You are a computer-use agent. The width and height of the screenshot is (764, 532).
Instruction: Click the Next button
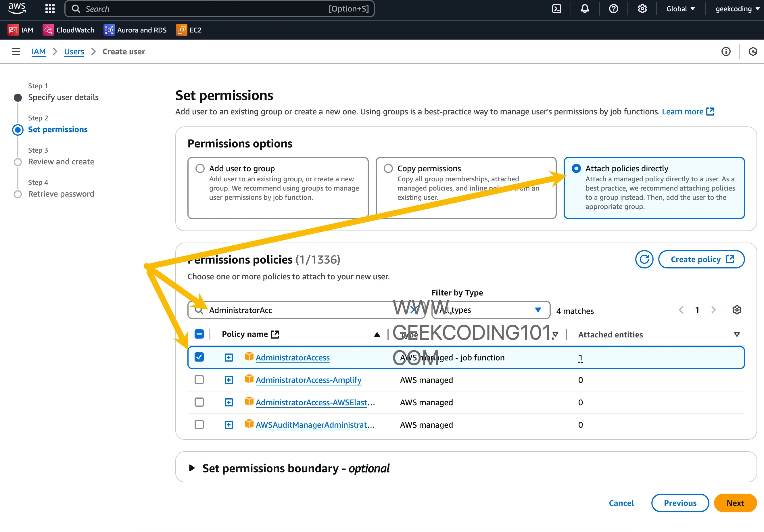click(x=735, y=503)
